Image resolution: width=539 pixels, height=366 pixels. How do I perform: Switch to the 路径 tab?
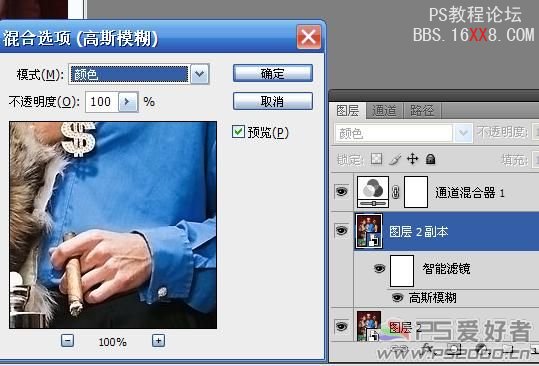click(x=422, y=111)
